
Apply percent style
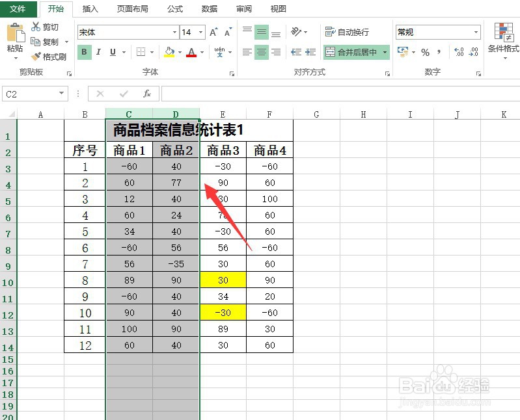425,52
